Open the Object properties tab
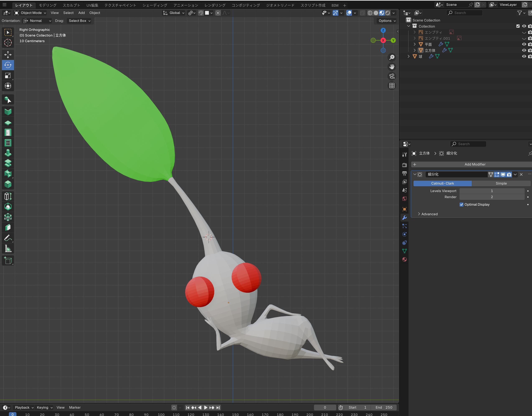Image resolution: width=532 pixels, height=416 pixels. click(405, 209)
